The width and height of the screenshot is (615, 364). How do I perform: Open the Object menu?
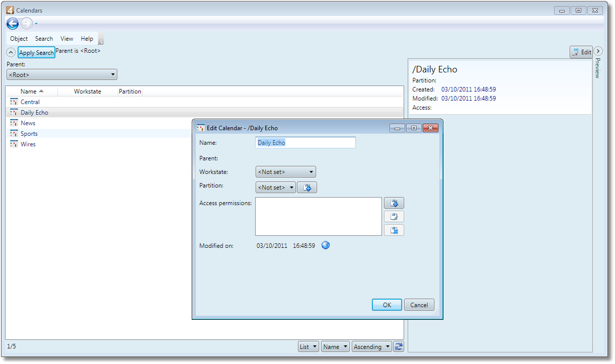point(19,39)
